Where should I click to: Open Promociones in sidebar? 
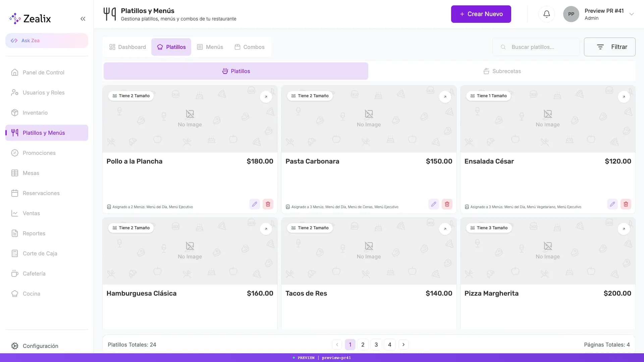(47, 153)
